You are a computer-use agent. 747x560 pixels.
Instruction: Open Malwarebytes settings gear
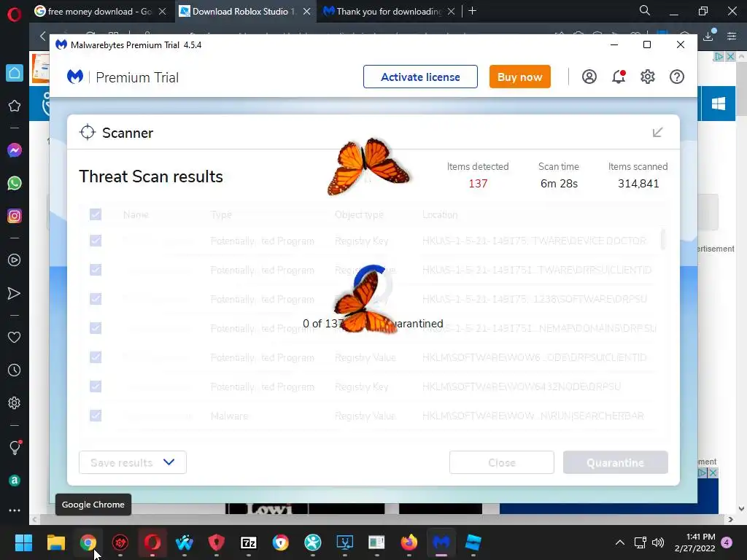(648, 77)
